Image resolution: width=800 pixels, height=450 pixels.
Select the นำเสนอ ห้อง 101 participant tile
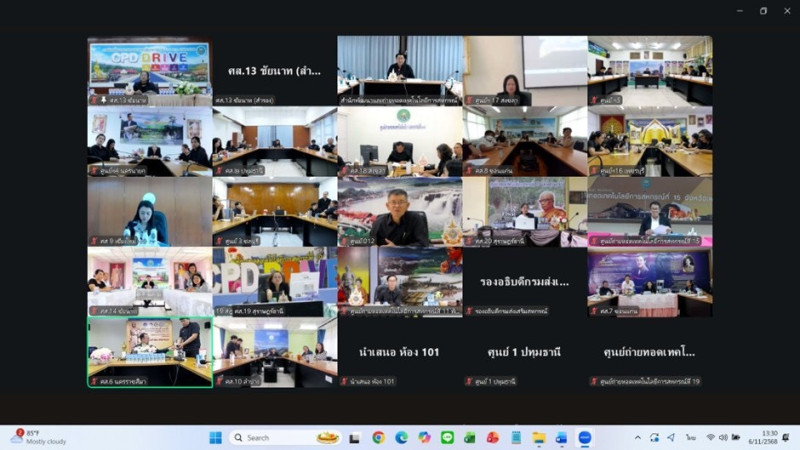point(399,352)
